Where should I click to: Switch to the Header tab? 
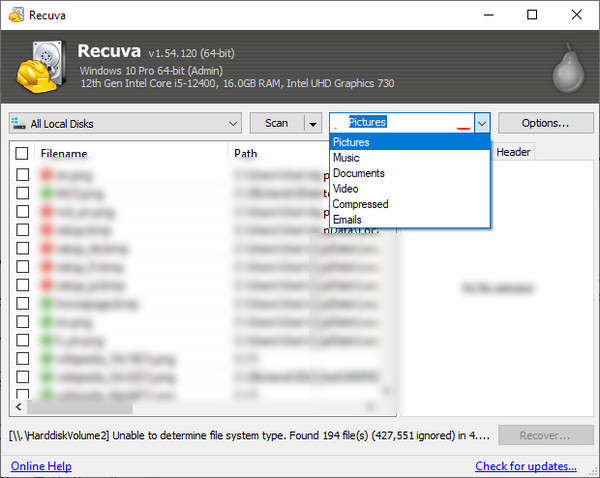click(x=513, y=152)
